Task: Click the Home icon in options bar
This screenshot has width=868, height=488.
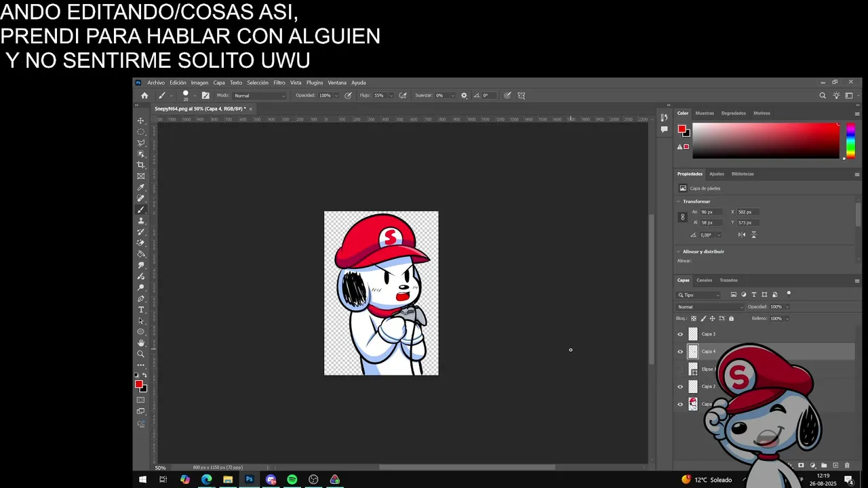Action: click(x=144, y=96)
